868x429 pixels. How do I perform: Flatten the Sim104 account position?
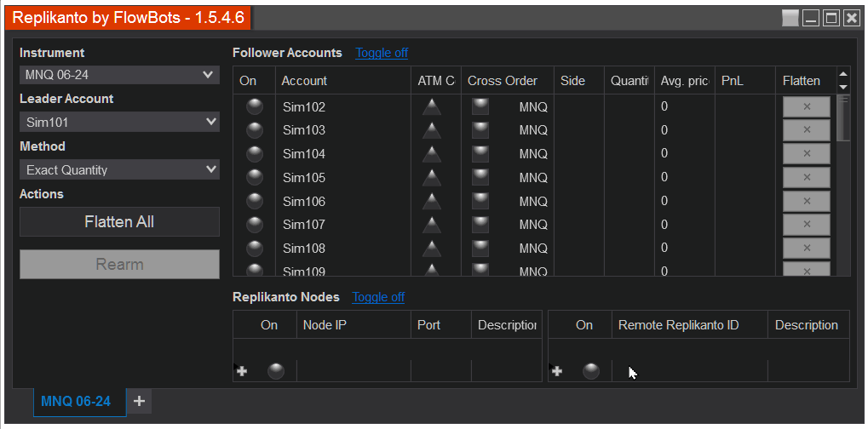pyautogui.click(x=807, y=154)
